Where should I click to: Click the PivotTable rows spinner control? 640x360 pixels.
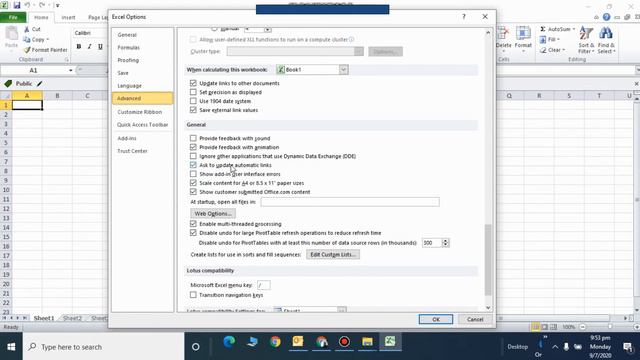click(x=445, y=243)
